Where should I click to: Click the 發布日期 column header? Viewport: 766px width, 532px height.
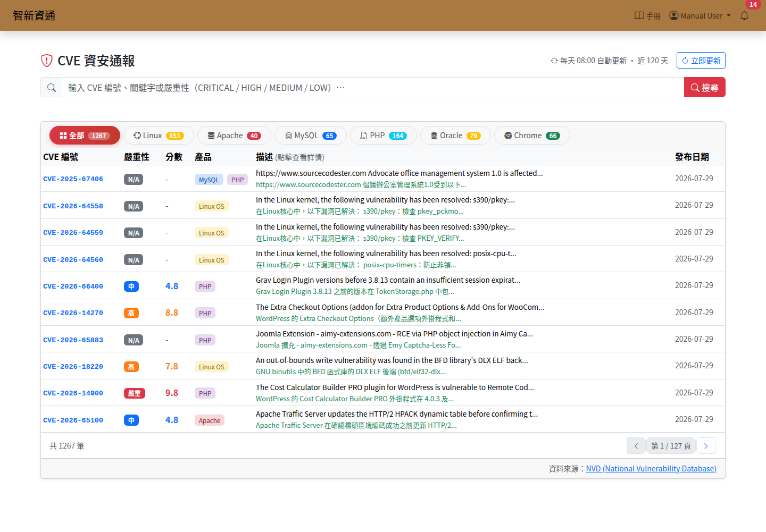[x=692, y=157]
